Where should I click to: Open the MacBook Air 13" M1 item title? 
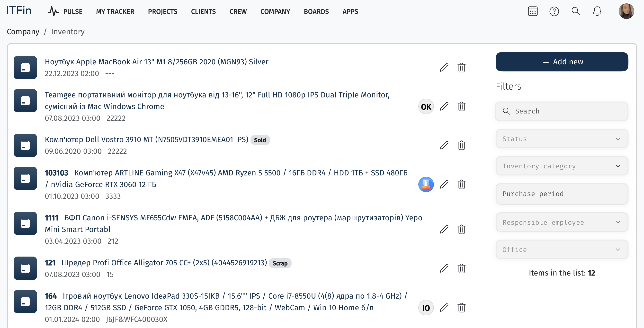pyautogui.click(x=156, y=62)
